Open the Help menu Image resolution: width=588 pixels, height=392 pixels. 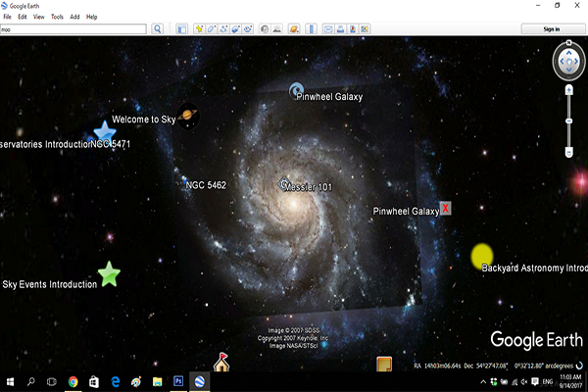[x=91, y=17]
